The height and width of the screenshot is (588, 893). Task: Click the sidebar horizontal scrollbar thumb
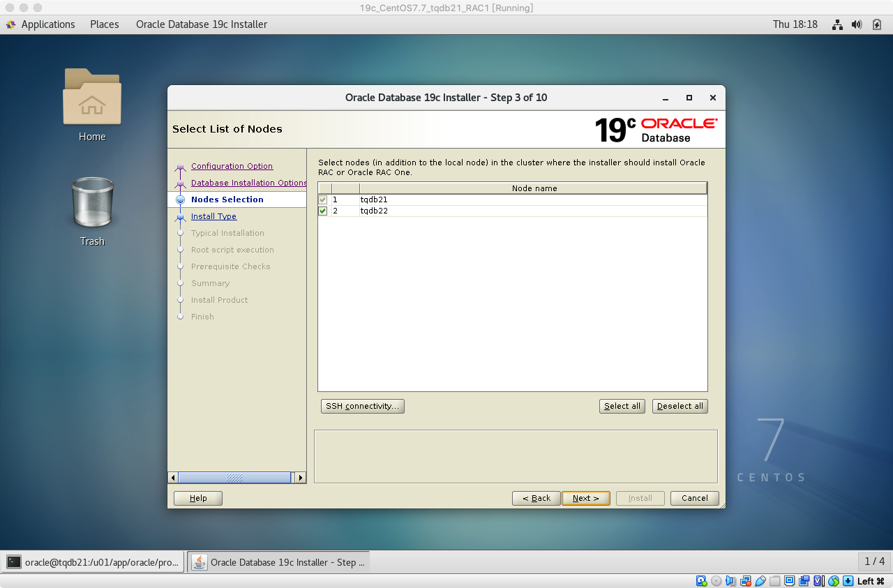[x=235, y=478]
